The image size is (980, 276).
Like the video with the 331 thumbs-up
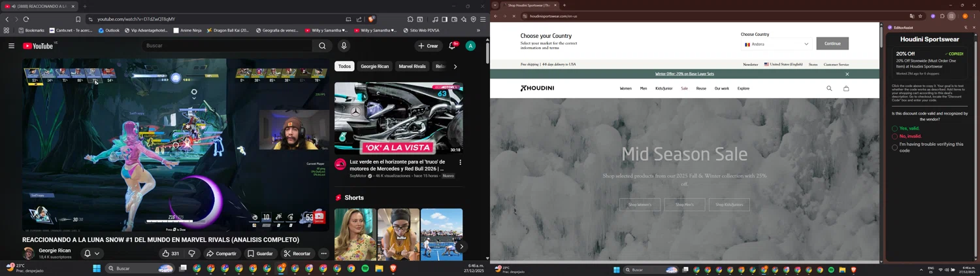click(x=171, y=254)
